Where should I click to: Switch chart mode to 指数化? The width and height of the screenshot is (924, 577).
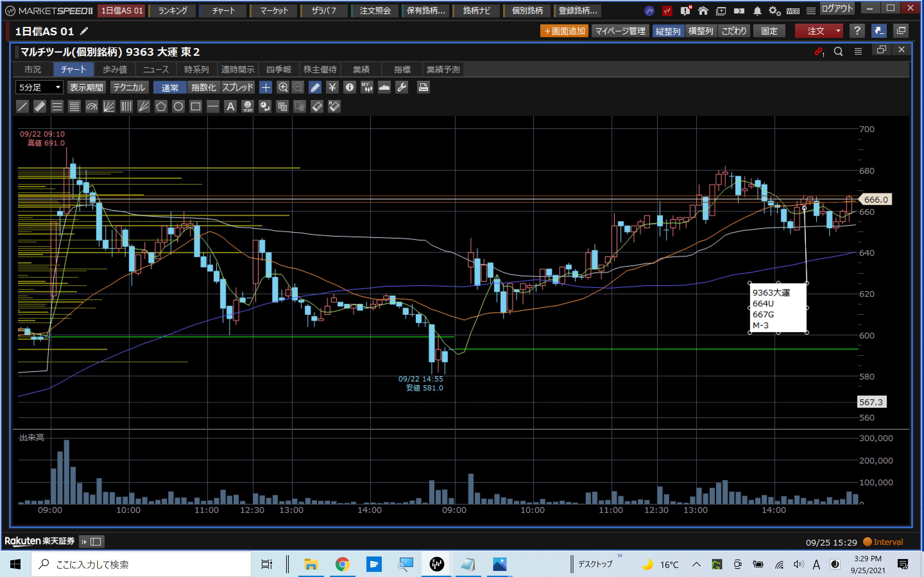(203, 88)
